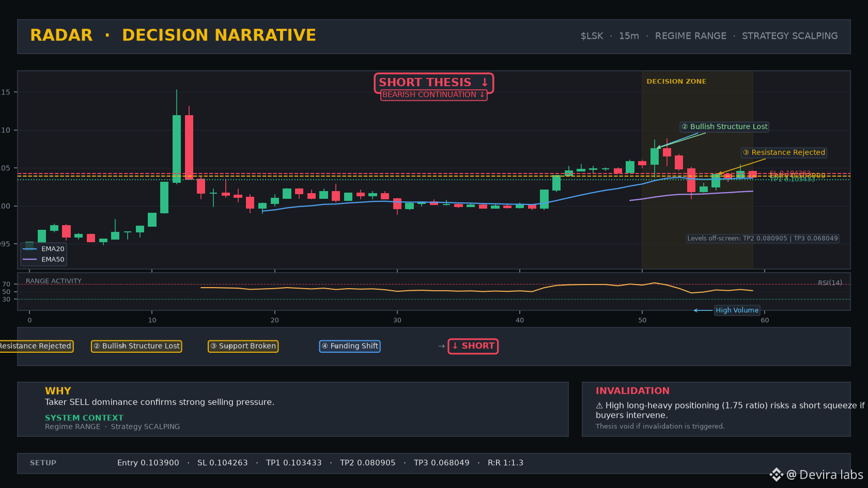Click the long-heavy positioning warning text

[x=730, y=411]
